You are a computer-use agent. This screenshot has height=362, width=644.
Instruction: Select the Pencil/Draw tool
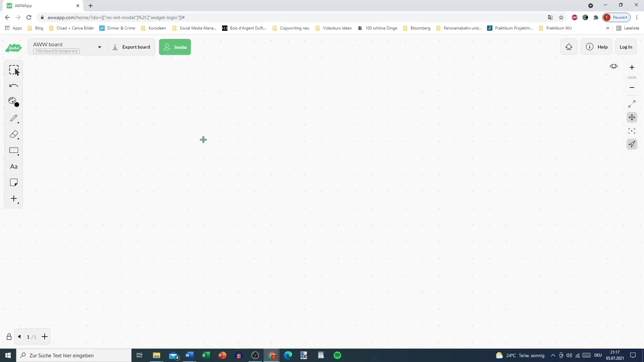13,118
